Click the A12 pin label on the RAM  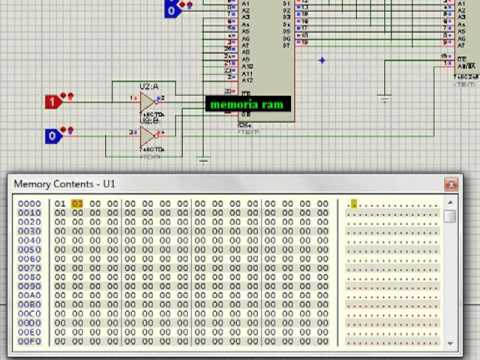point(247,80)
